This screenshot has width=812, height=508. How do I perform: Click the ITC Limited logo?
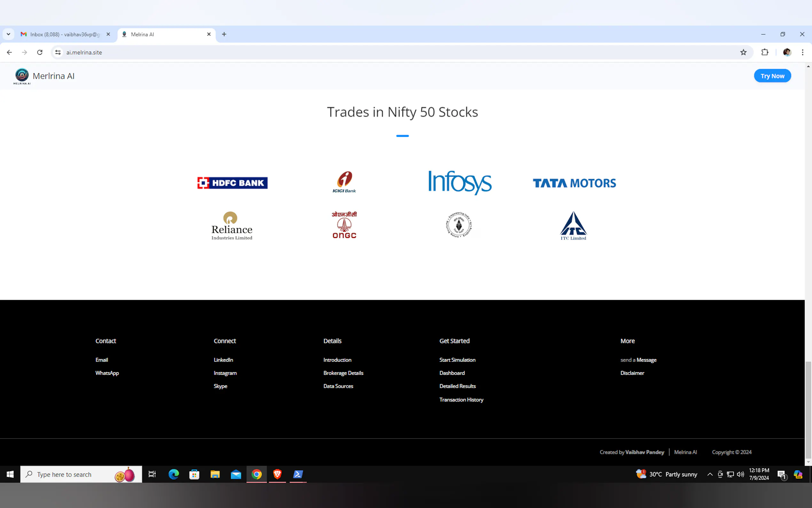pos(573,226)
